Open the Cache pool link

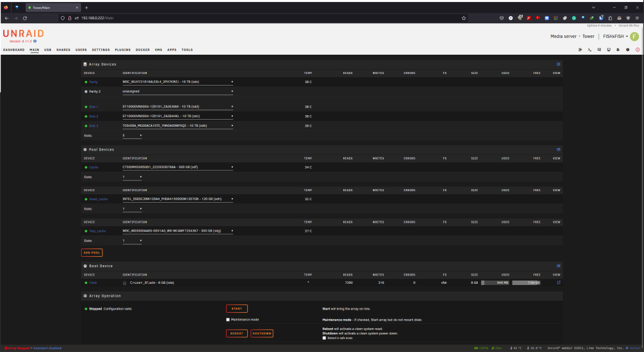(x=93, y=167)
